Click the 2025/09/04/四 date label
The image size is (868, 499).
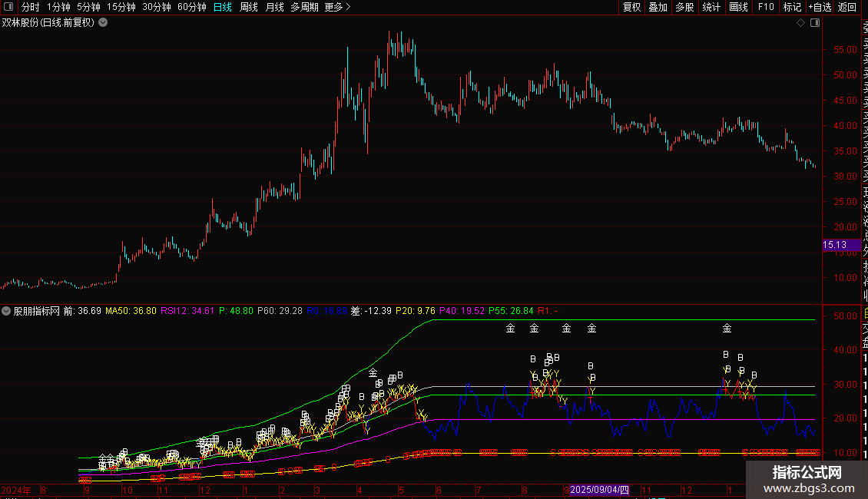[599, 490]
